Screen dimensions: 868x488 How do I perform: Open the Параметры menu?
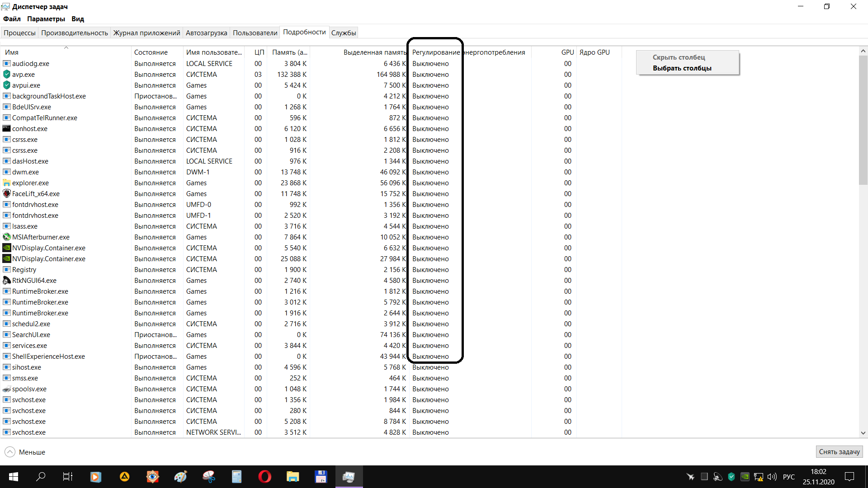coord(46,19)
